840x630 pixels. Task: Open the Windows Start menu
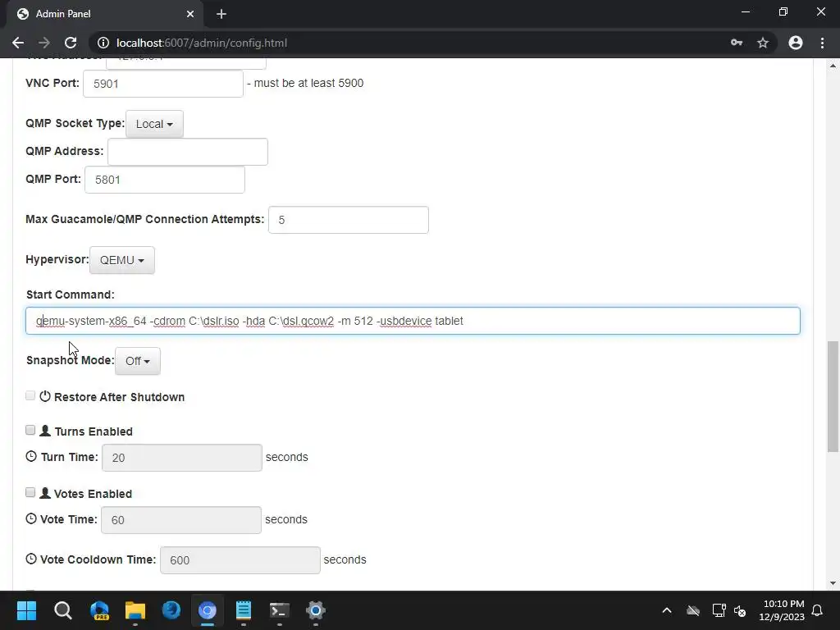coord(26,610)
